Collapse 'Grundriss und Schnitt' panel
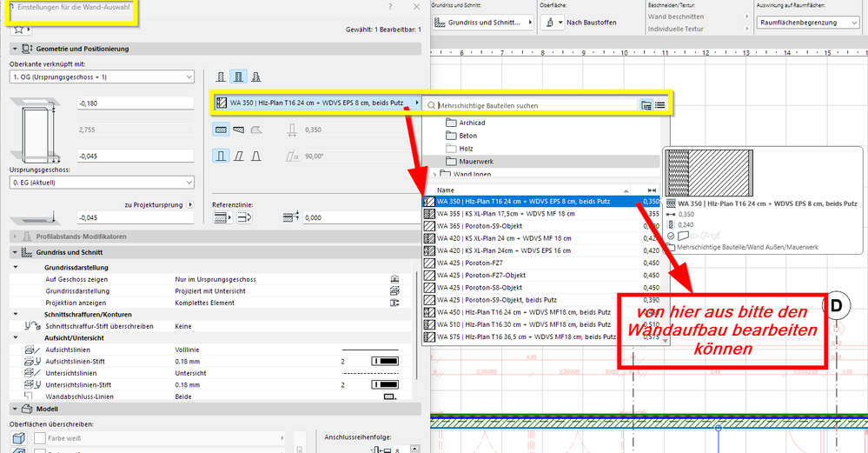Image resolution: width=868 pixels, height=453 pixels. pyautogui.click(x=15, y=252)
